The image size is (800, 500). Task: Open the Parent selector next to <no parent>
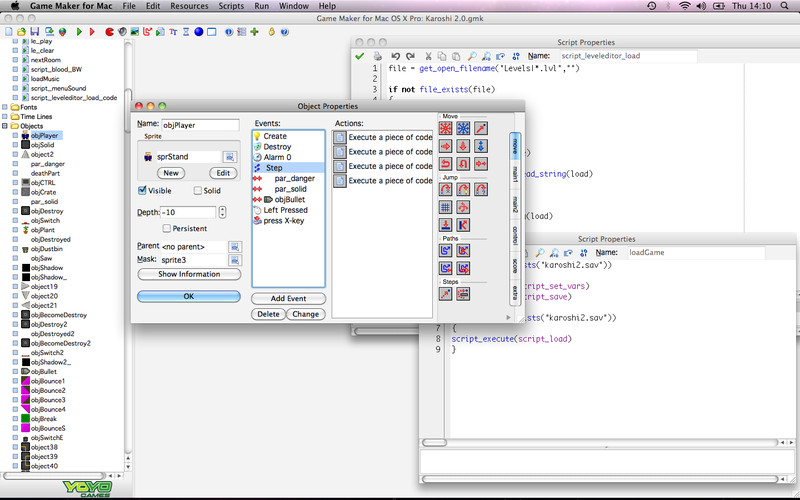[235, 246]
